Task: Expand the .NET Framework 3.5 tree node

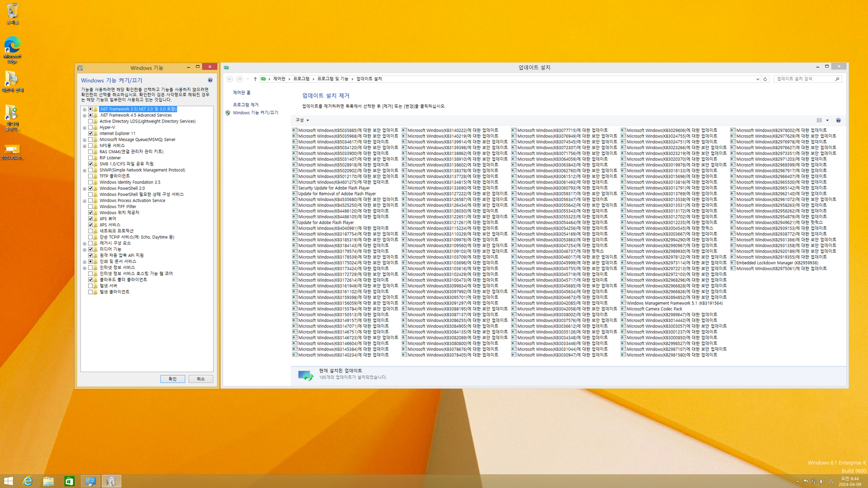Action: click(85, 109)
